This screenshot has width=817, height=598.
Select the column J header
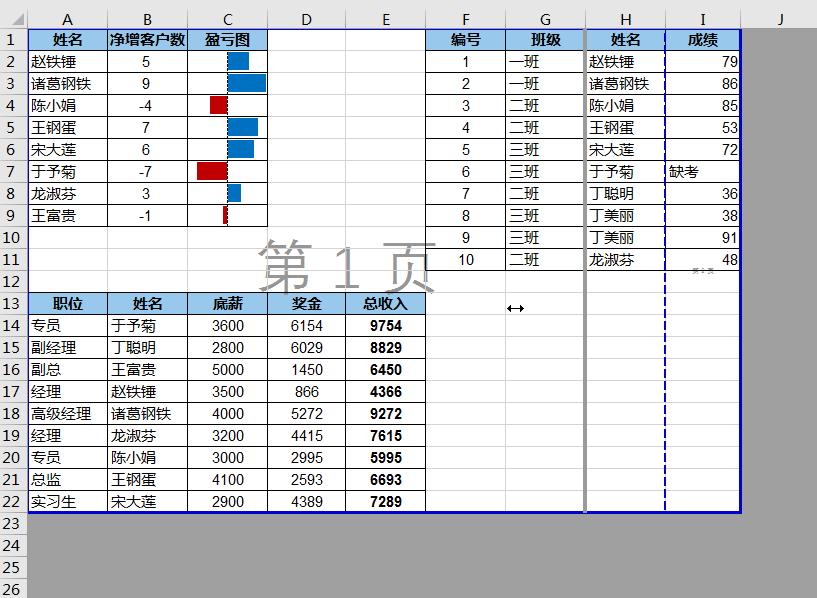pyautogui.click(x=779, y=19)
